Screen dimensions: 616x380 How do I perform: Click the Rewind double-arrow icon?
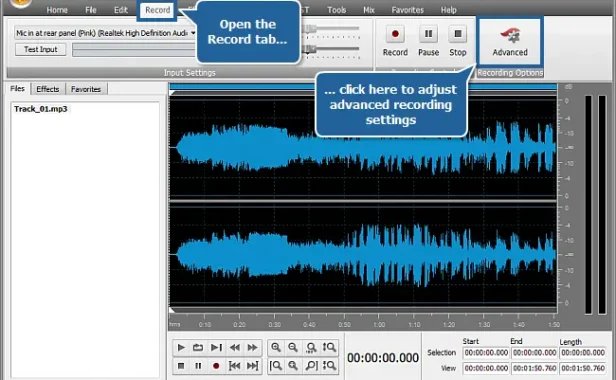point(235,347)
